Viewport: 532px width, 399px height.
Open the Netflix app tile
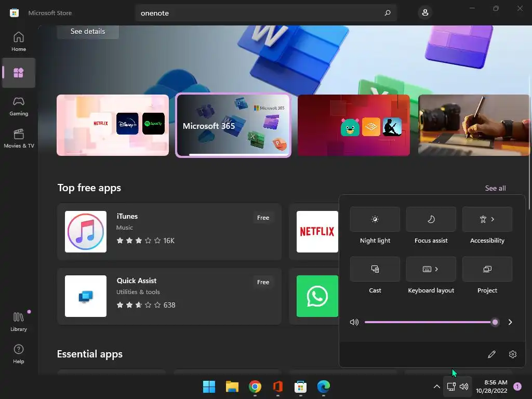317,232
